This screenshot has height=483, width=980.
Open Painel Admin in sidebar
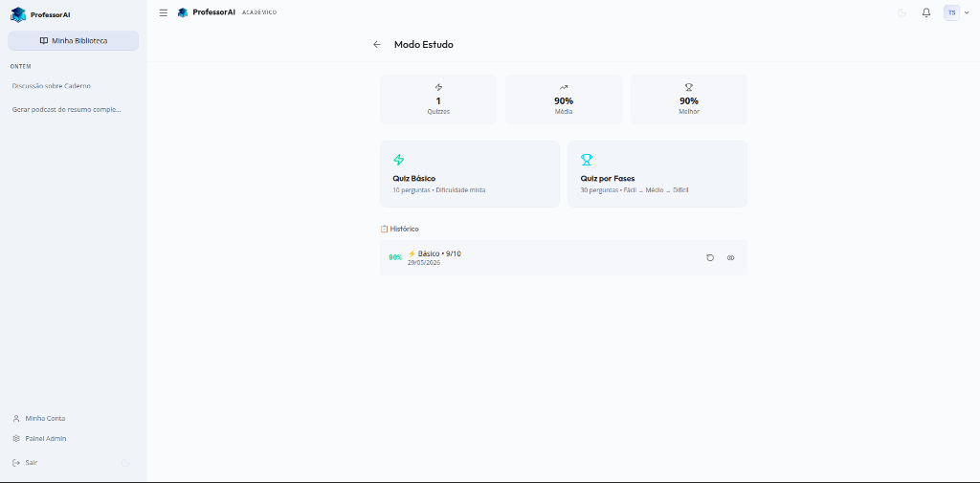click(39, 439)
